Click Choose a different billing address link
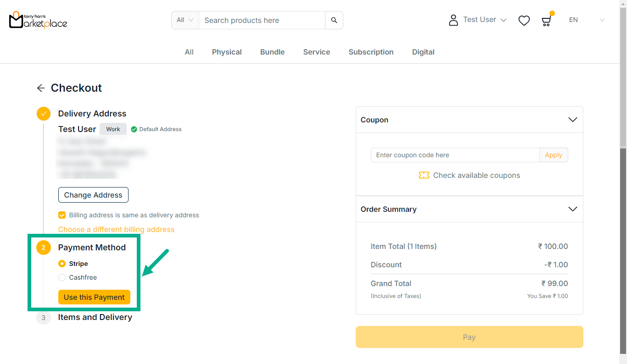 (x=116, y=229)
